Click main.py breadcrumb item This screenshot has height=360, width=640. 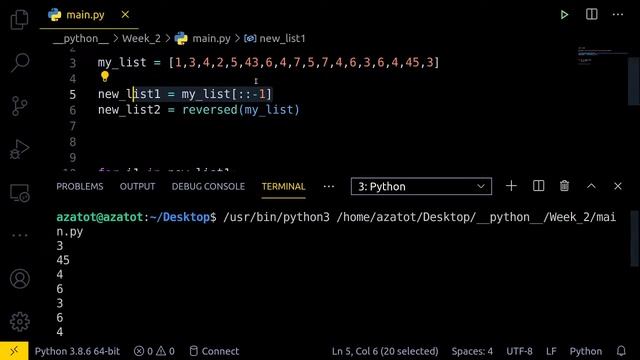point(202,38)
